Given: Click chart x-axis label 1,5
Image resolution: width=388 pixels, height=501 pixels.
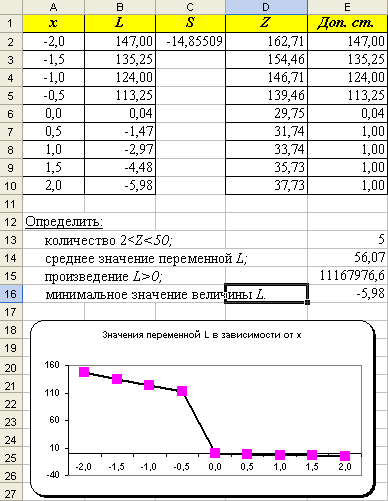Looking at the screenshot, I should (x=312, y=467).
